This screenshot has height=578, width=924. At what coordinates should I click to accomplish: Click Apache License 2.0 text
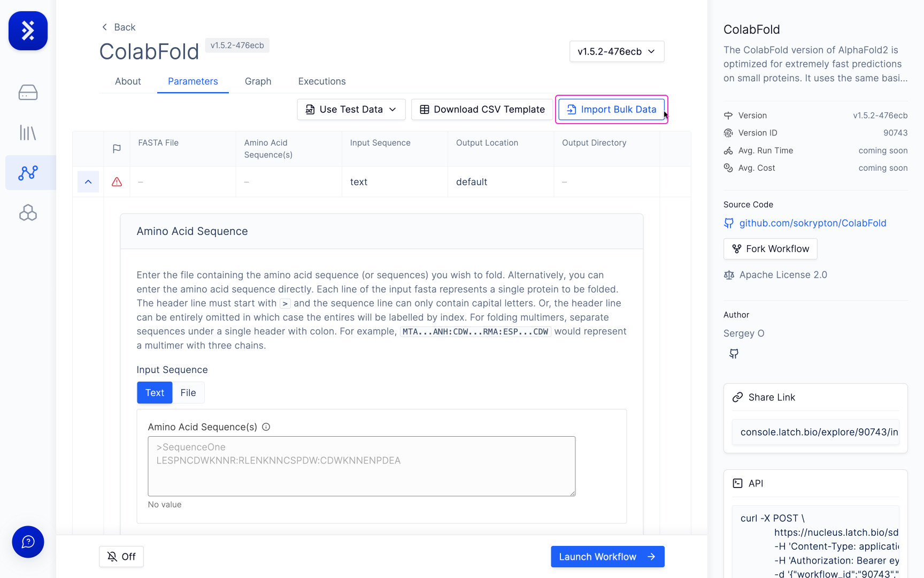click(783, 275)
